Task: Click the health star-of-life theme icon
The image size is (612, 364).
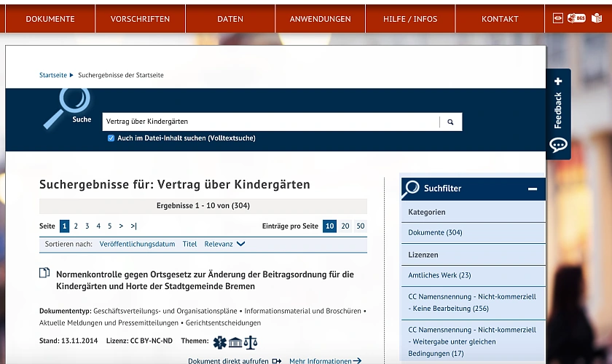Action: pyautogui.click(x=220, y=343)
